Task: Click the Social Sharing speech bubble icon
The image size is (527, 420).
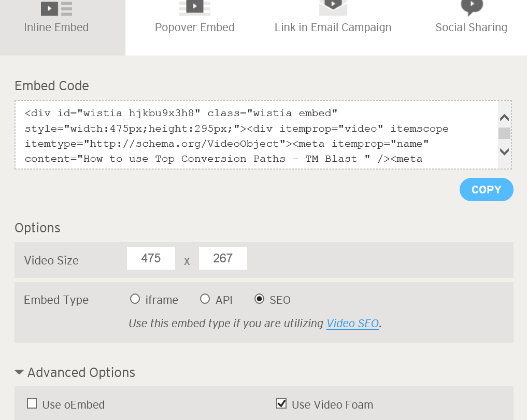Action: [x=472, y=7]
